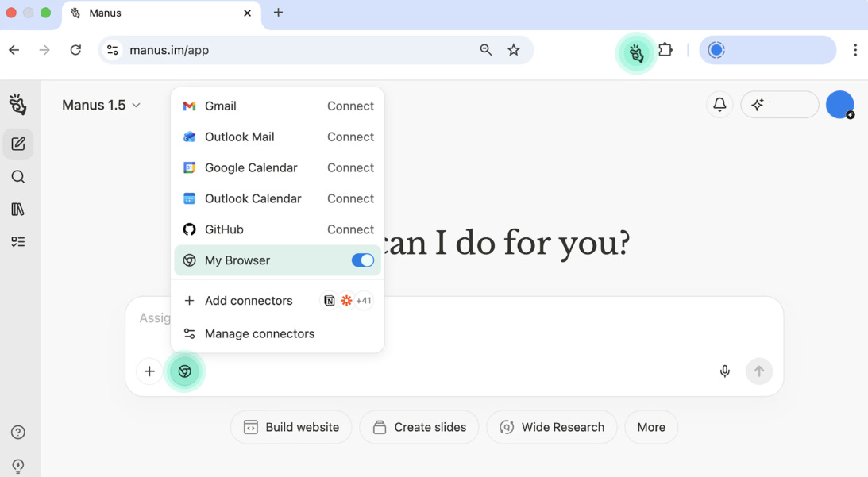Select the Outlook Calendar connector entry

[277, 198]
